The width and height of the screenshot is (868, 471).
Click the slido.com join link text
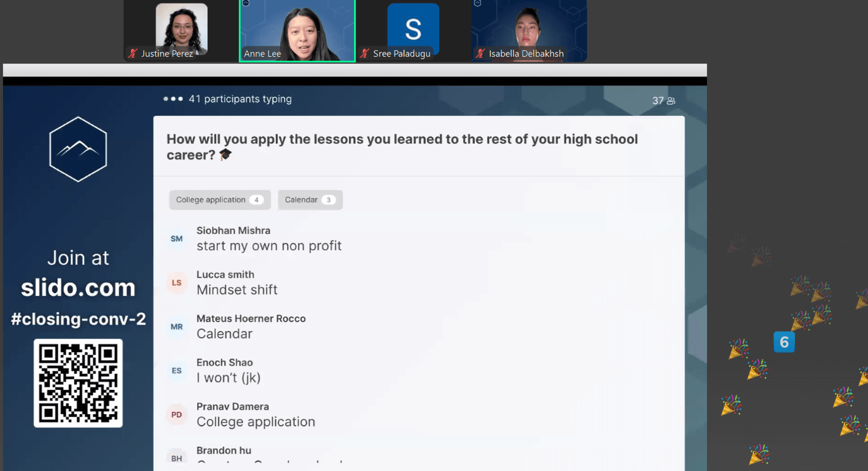78,288
